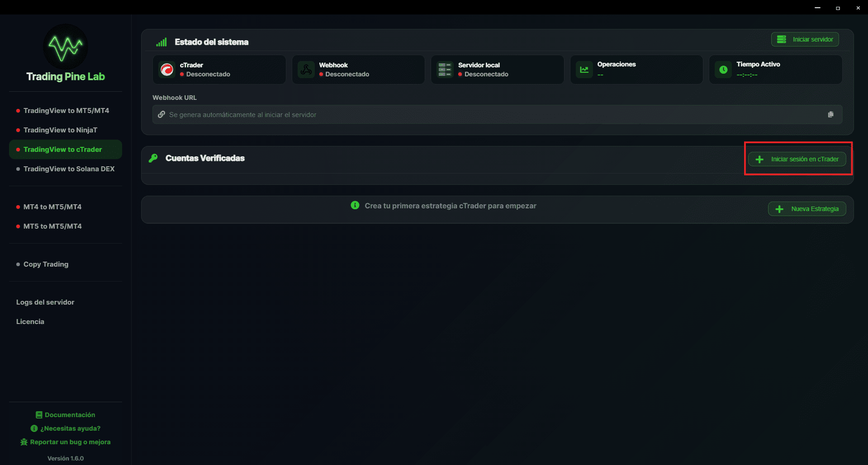Open the Copy Trading section

click(46, 264)
